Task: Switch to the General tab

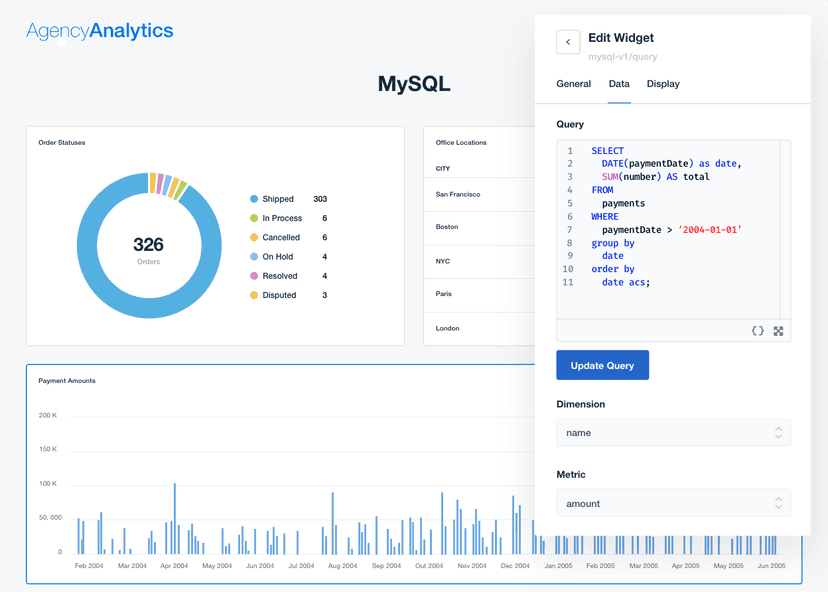Action: tap(574, 84)
